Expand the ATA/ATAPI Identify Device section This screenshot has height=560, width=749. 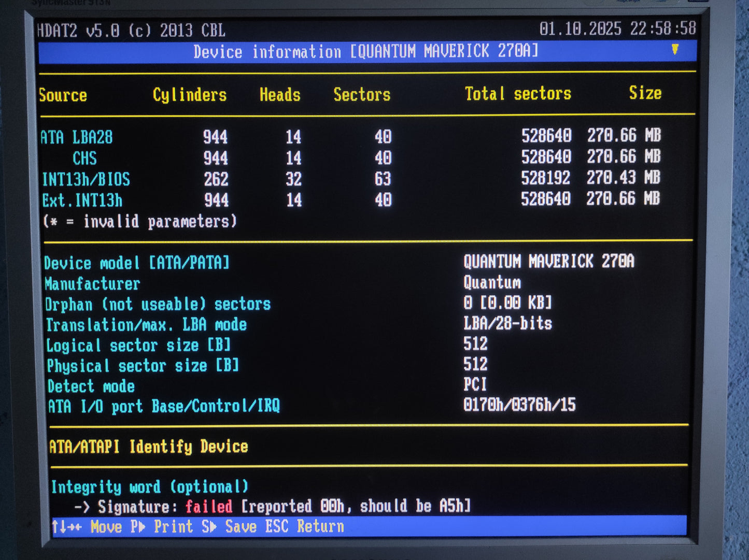point(148,446)
